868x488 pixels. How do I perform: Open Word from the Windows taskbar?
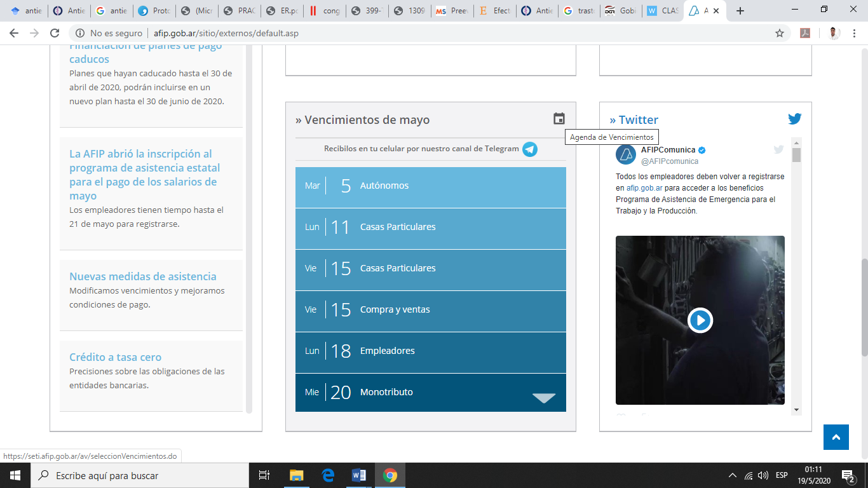[358, 475]
